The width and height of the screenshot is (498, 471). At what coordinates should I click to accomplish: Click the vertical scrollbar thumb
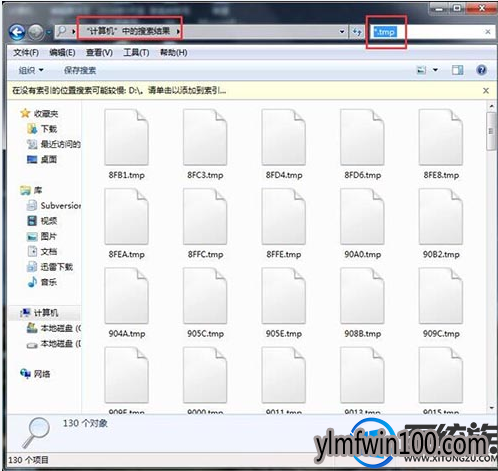[491, 131]
